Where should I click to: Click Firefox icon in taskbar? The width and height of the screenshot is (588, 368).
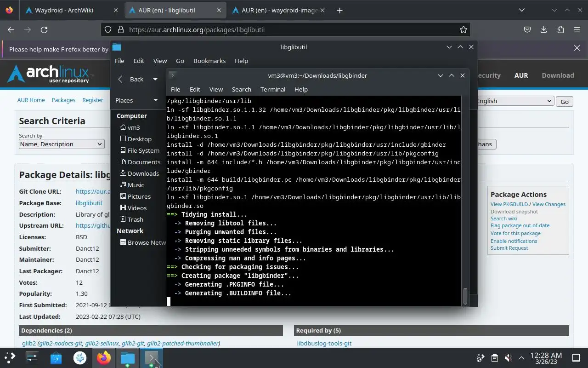(104, 357)
